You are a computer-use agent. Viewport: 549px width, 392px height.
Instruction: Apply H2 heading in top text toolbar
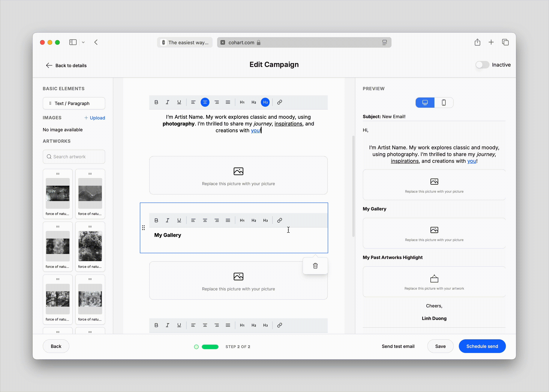(x=254, y=102)
